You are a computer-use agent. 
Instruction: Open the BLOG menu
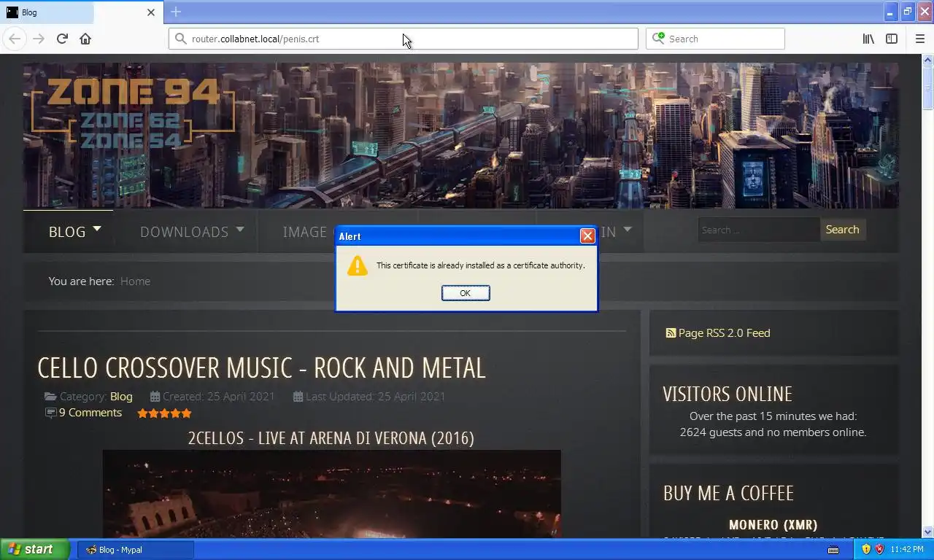pos(67,232)
